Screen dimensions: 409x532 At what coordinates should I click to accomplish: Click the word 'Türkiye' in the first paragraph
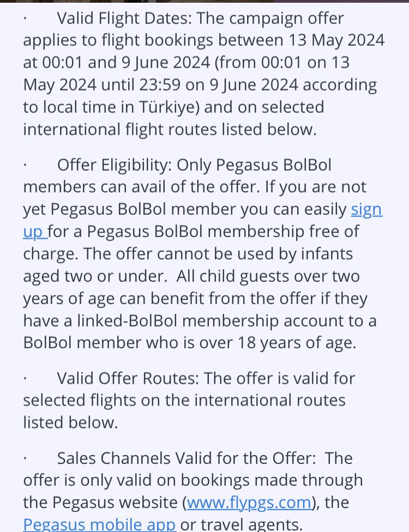(x=166, y=107)
